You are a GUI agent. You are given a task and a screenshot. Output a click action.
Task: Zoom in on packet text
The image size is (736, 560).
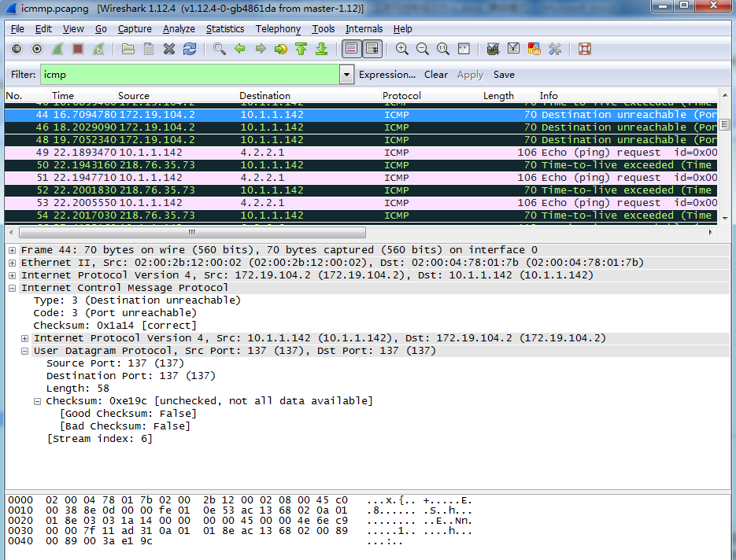click(x=401, y=49)
